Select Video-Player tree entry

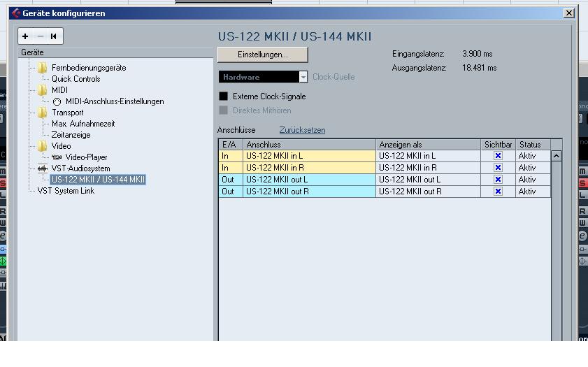tap(86, 157)
